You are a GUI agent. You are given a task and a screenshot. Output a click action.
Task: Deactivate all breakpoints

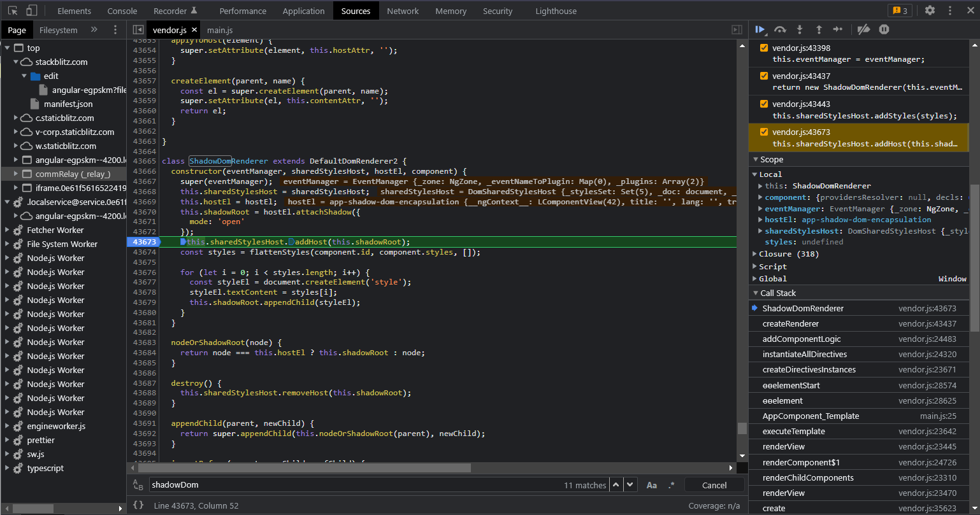click(x=863, y=29)
